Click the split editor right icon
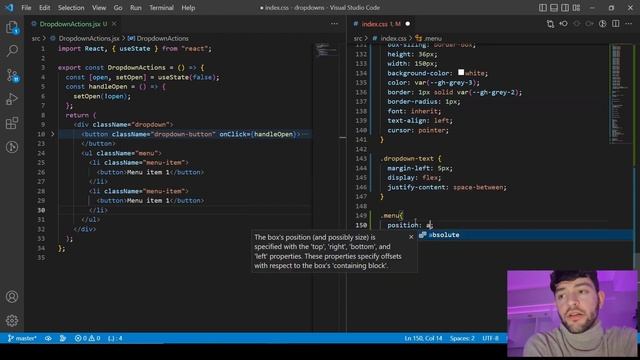 [616, 24]
